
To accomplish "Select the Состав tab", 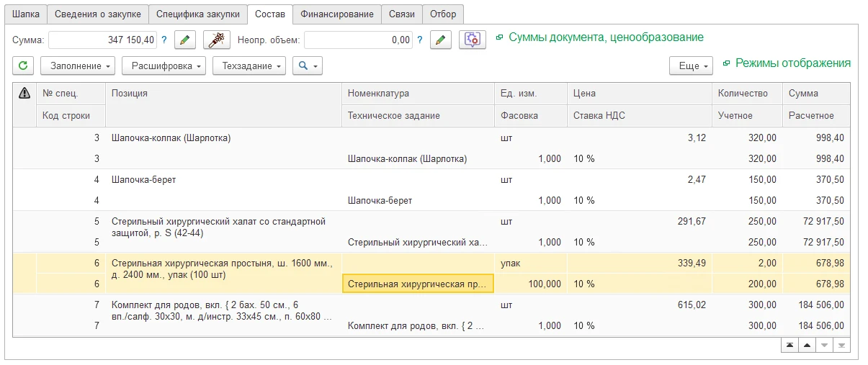I will click(x=270, y=14).
